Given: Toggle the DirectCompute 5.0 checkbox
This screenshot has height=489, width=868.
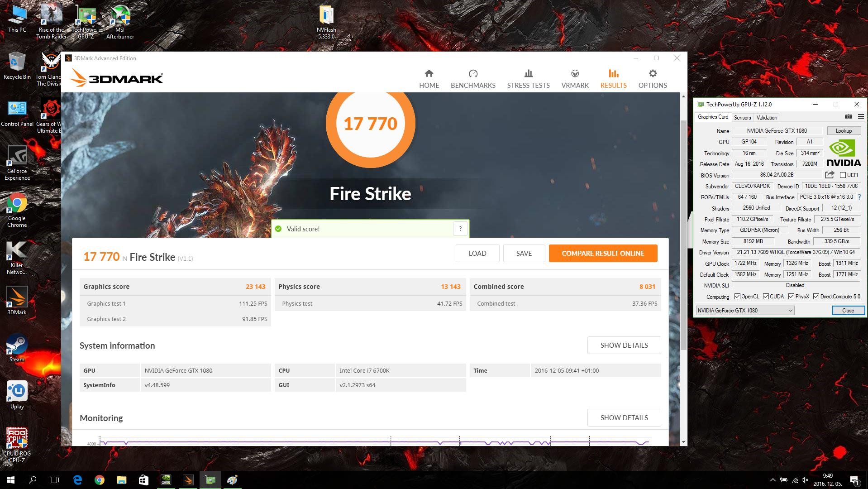Looking at the screenshot, I should [x=816, y=297].
